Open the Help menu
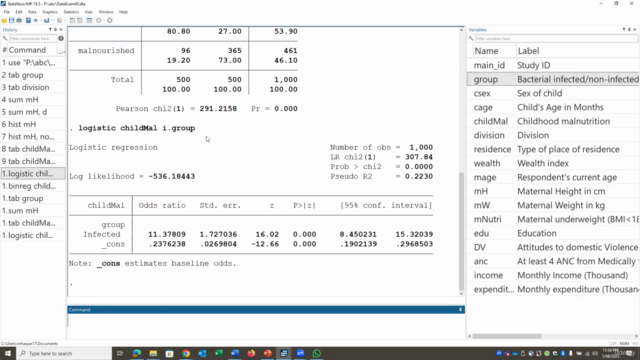 (123, 12)
